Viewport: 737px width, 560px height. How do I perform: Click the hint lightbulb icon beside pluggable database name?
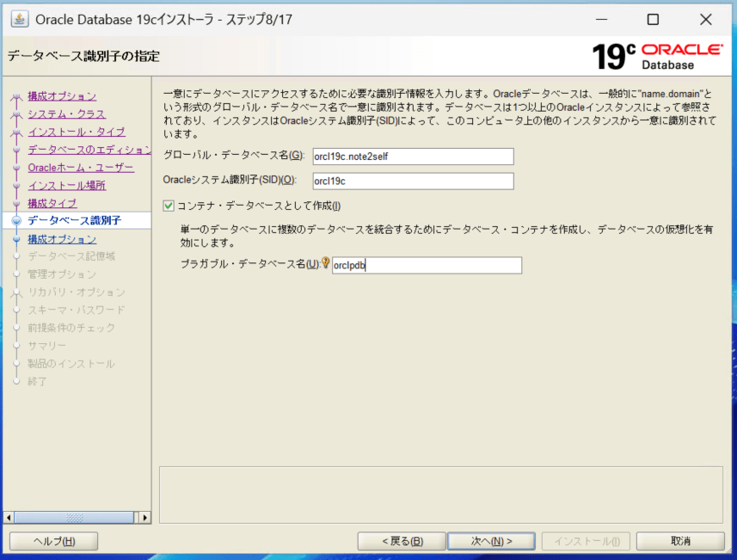pyautogui.click(x=326, y=264)
